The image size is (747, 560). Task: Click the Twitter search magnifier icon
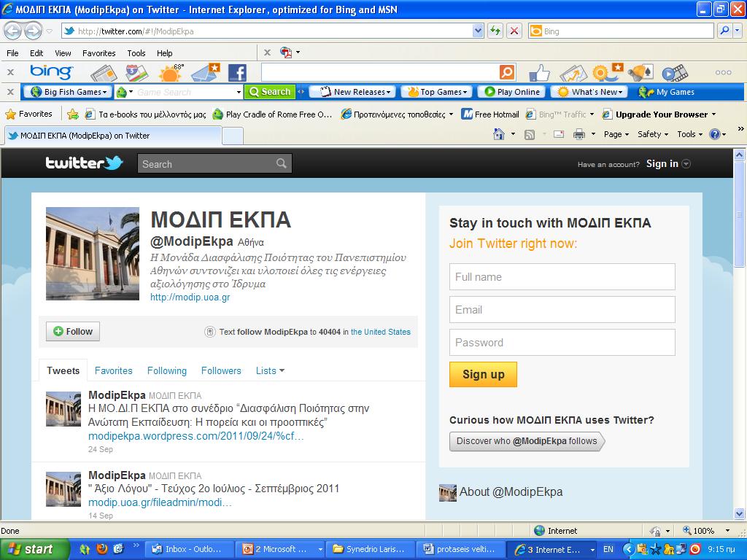coord(282,163)
